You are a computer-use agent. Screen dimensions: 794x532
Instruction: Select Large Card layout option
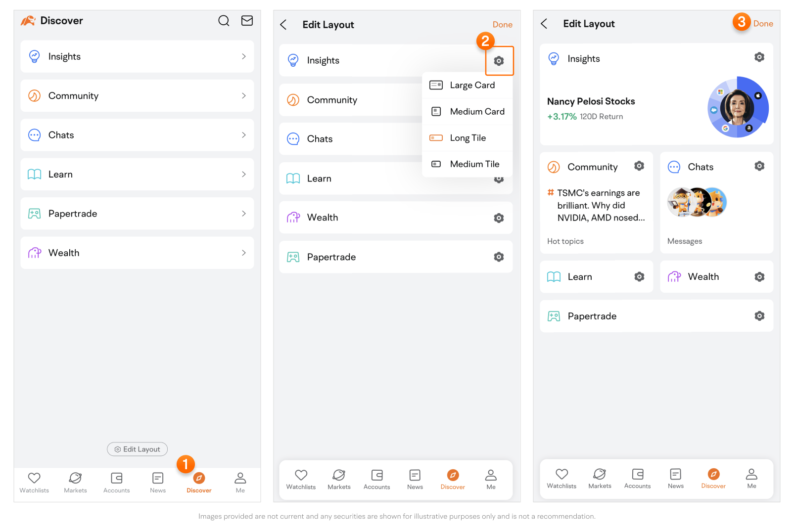[467, 85]
